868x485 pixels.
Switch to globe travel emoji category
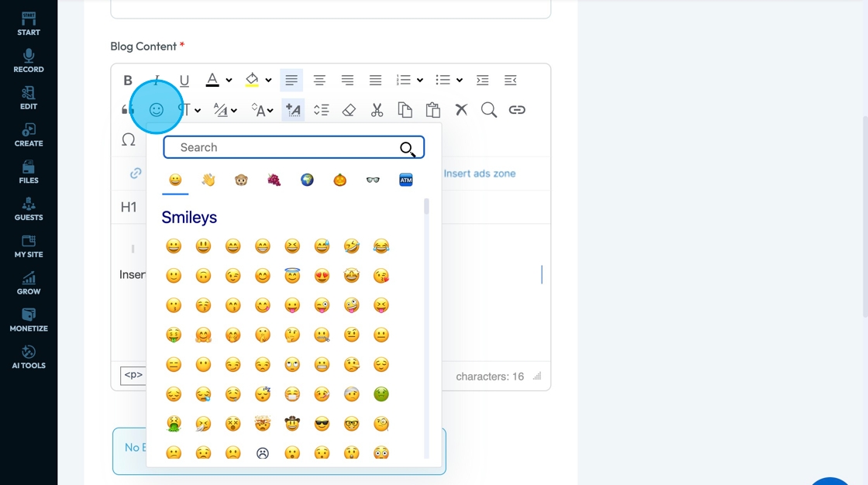coord(307,180)
